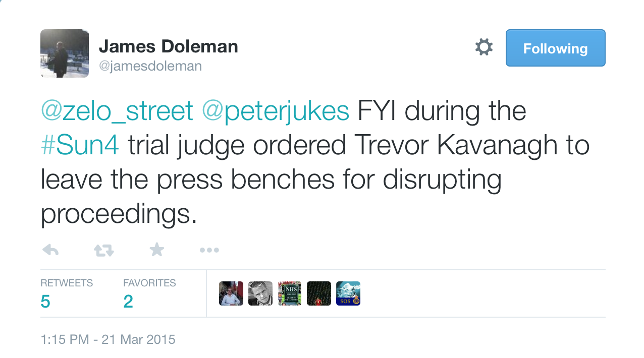Click the SOS mountain avatar
Image resolution: width=644 pixels, height=358 pixels.
pyautogui.click(x=348, y=293)
